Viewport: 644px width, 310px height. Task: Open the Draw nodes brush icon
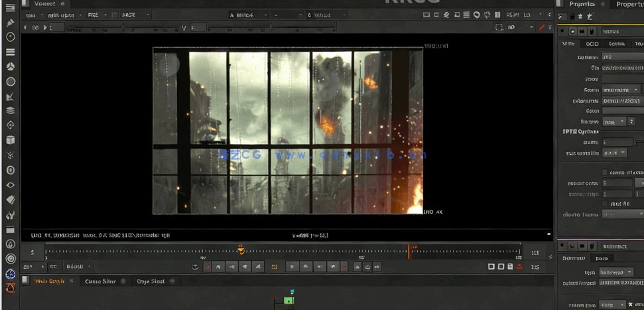point(11,22)
